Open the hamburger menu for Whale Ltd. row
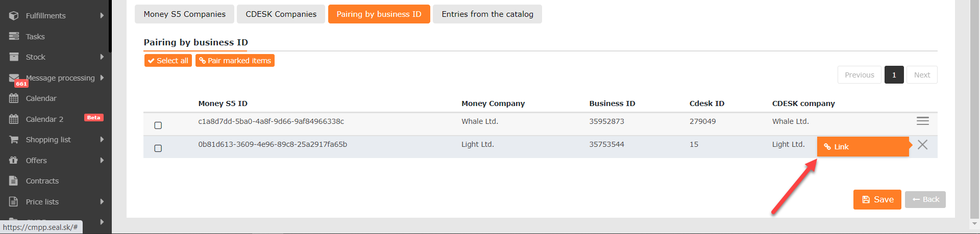980x234 pixels. coord(922,121)
